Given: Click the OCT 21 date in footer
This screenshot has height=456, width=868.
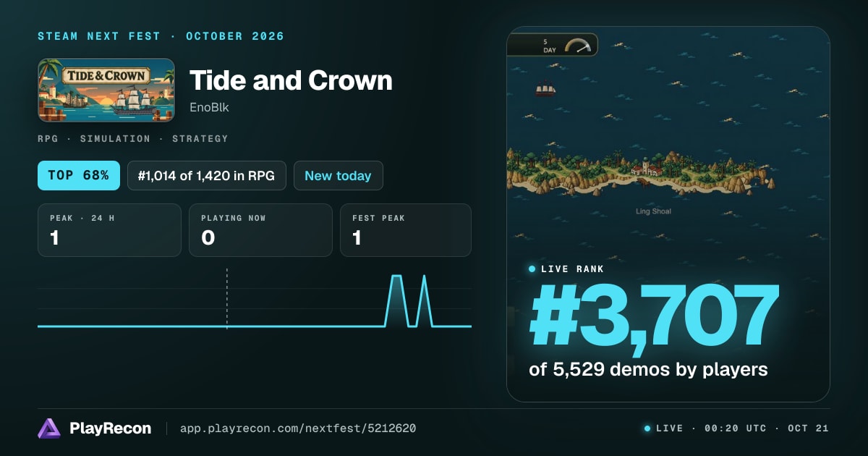Looking at the screenshot, I should pos(808,428).
